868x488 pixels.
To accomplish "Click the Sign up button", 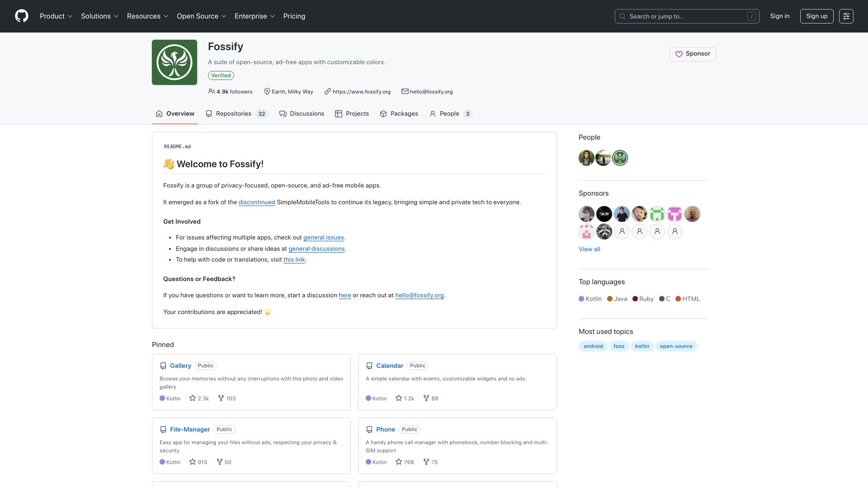I will point(816,16).
